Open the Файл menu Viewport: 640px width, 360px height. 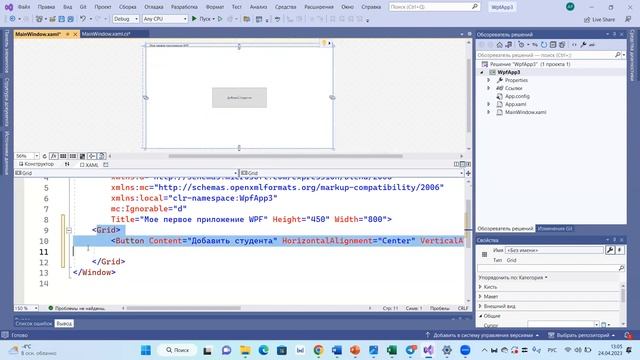(24, 7)
